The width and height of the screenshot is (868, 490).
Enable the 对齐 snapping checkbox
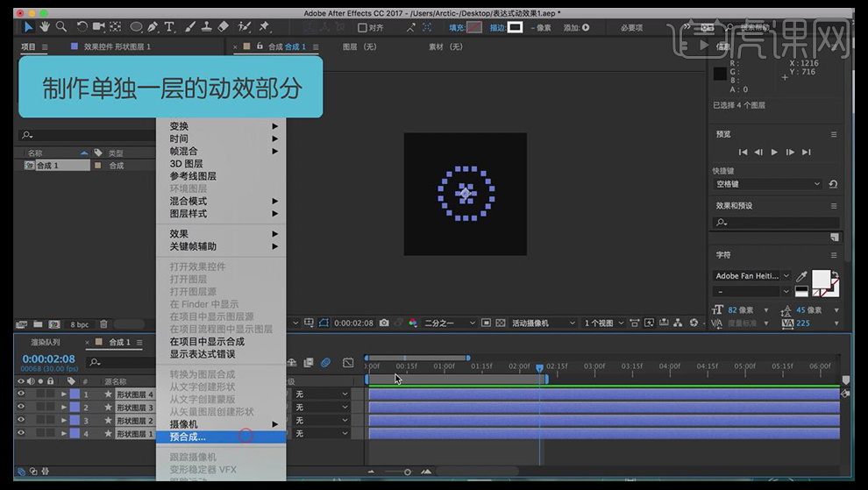click(362, 28)
